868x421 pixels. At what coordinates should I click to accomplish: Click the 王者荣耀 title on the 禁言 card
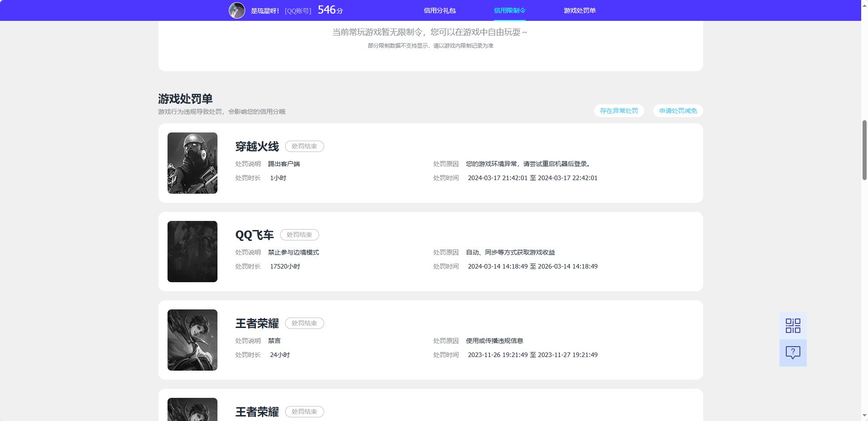click(257, 323)
